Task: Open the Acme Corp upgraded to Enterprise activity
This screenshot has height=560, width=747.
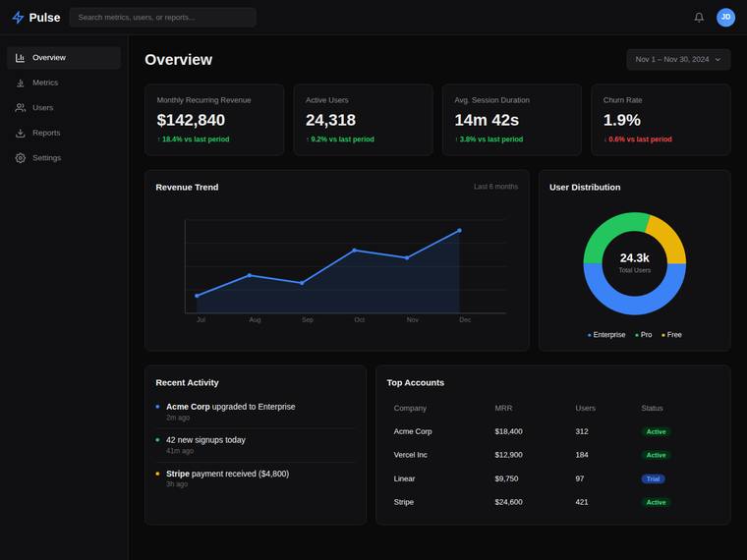Action: 256,412
